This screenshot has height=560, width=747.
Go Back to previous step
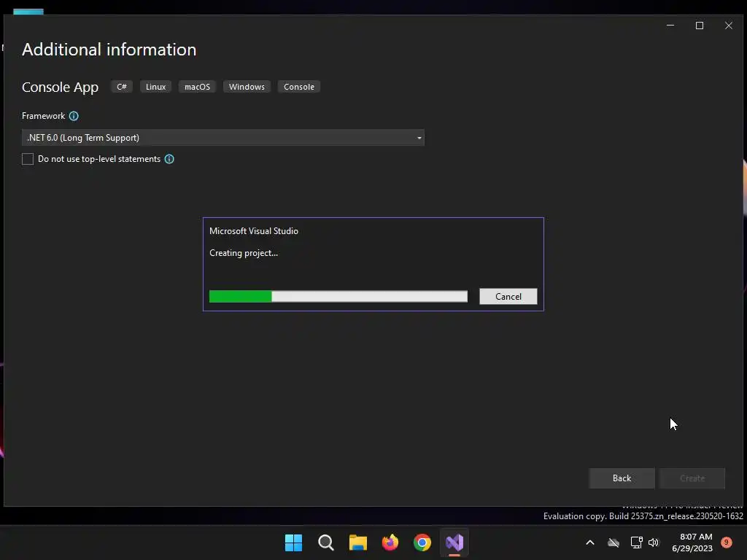point(622,478)
